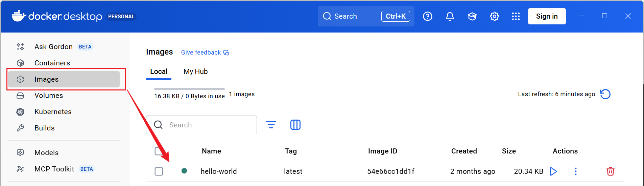Screen dimensions: 644x186
Task: Expand more actions for hello-world
Action: [575, 171]
